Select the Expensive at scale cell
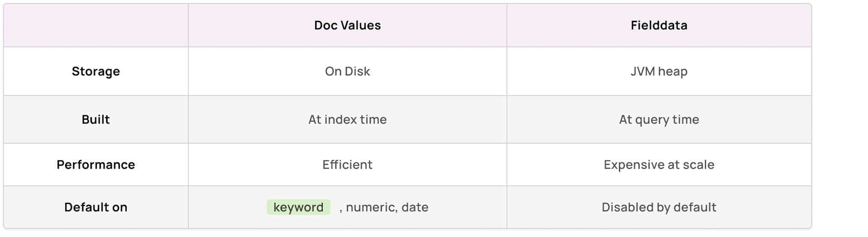Screen dimensions: 868x237 tap(659, 165)
